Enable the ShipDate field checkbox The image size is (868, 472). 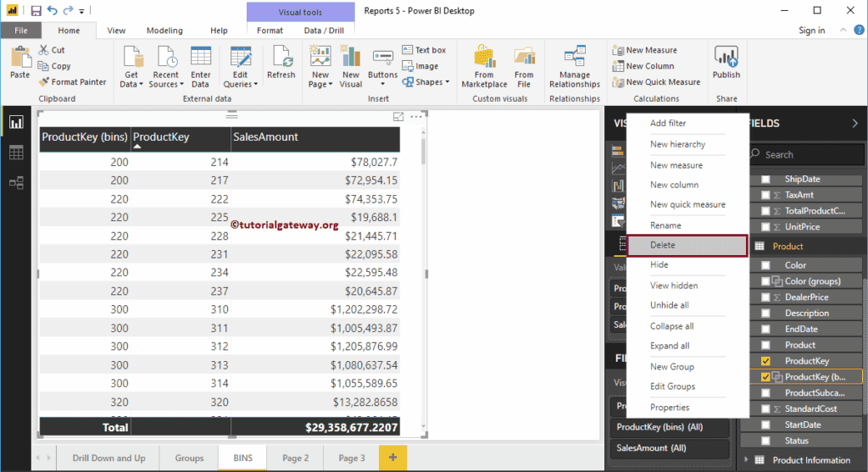tap(765, 180)
